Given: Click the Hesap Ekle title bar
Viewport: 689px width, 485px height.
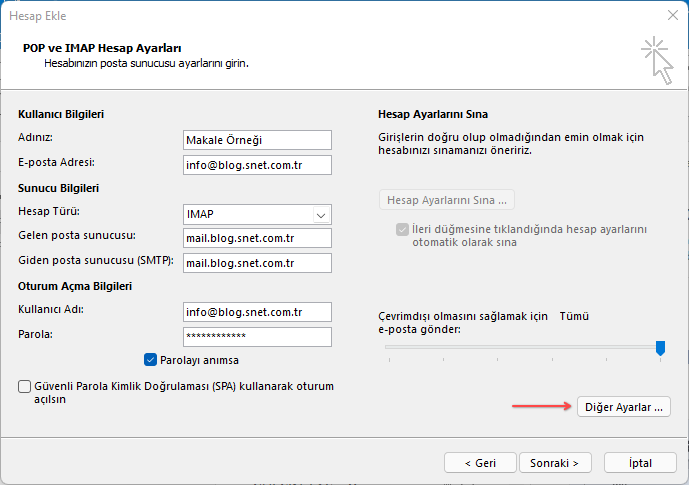Looking at the screenshot, I should (x=300, y=16).
